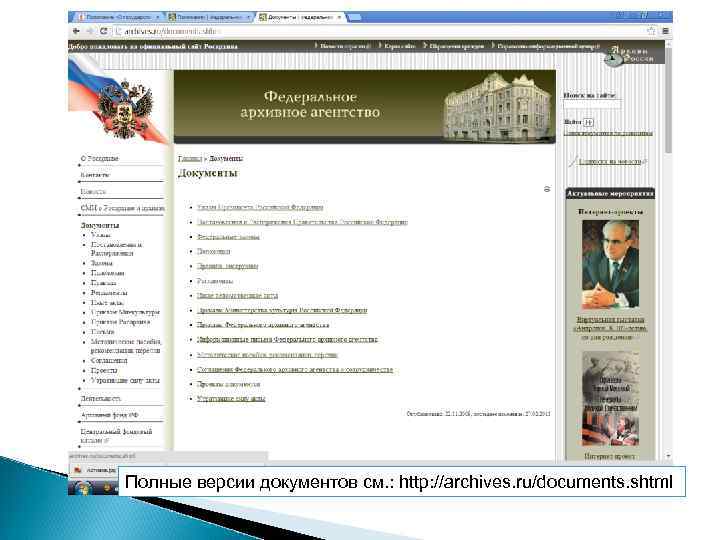Viewport: 720px width, 540px height.
Task: Open Постановления и Распоряжения in the sidebar submenu
Action: 117,249
